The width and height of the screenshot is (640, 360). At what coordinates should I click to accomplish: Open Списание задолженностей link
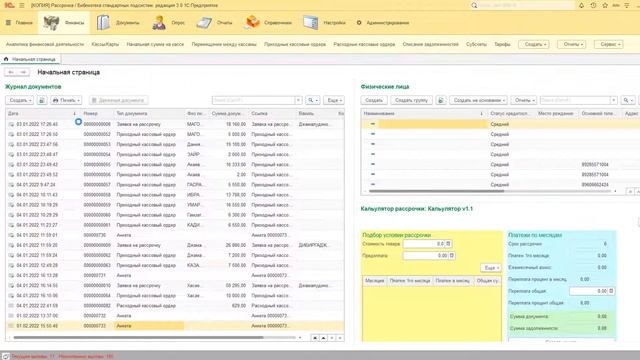(431, 44)
